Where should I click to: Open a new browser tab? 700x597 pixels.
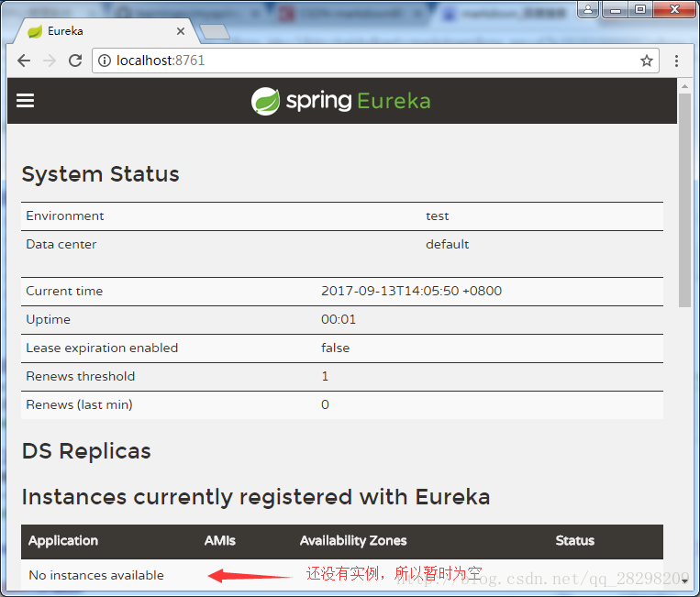(215, 32)
